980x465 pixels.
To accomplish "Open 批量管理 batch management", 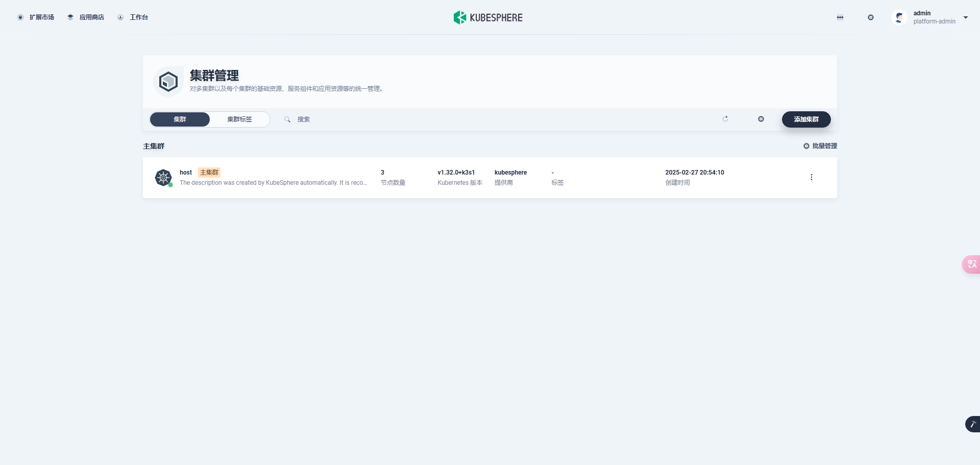I will (820, 146).
